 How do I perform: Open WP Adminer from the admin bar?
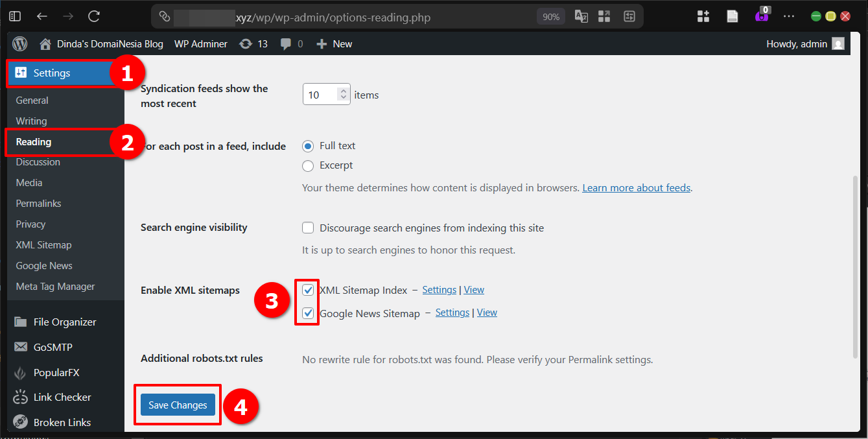200,43
